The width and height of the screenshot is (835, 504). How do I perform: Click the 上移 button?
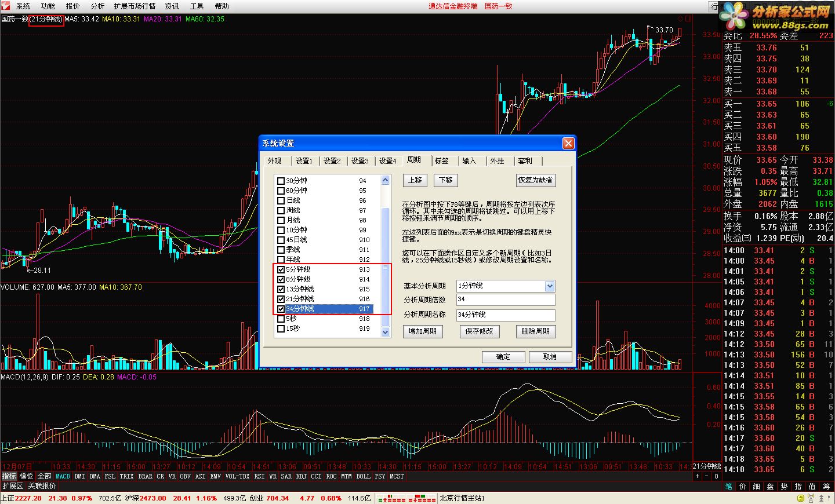(415, 180)
